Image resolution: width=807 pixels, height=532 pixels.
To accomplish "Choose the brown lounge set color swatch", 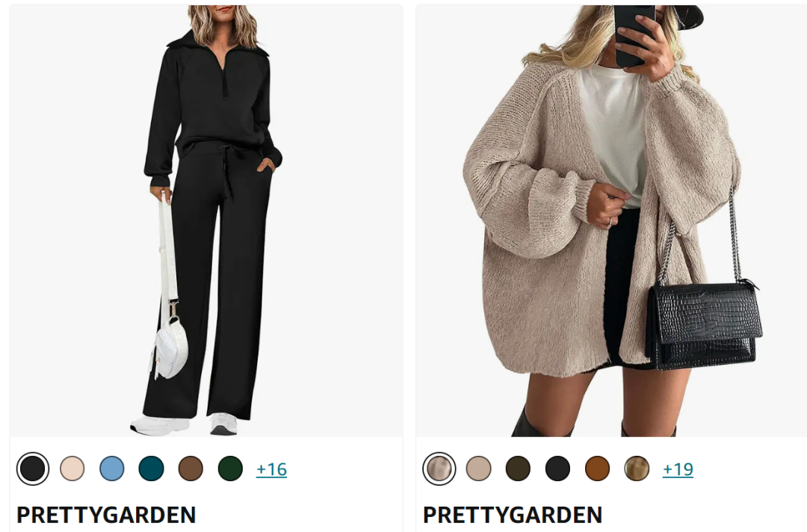I will (191, 468).
